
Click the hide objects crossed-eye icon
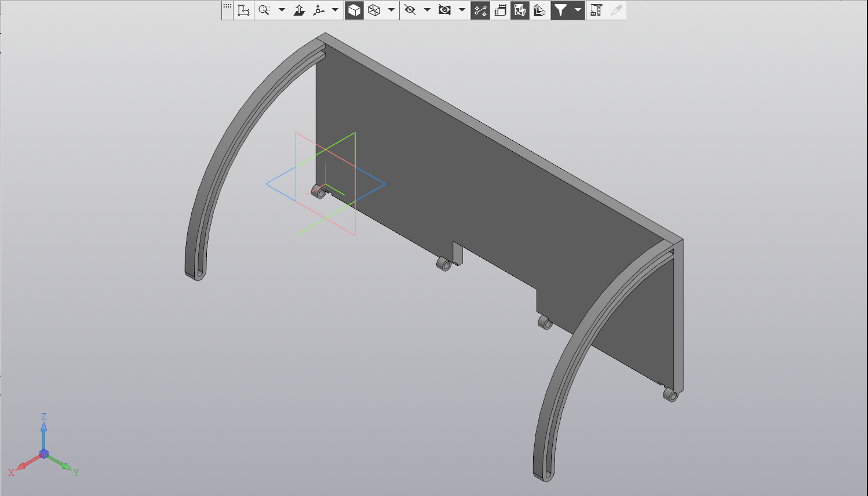pyautogui.click(x=410, y=10)
